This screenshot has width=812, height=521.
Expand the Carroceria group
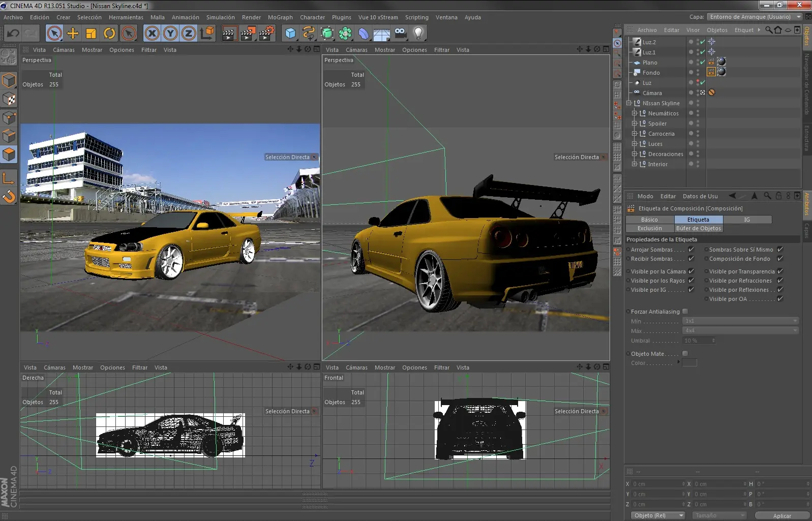click(x=634, y=133)
